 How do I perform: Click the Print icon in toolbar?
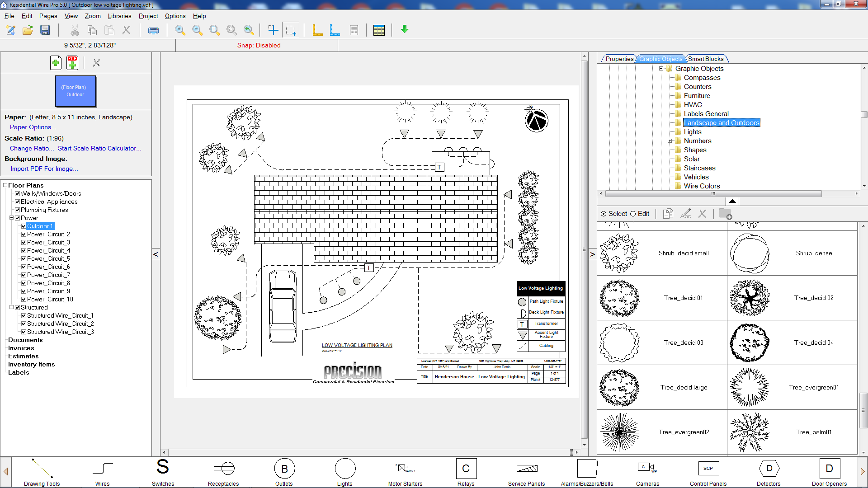pyautogui.click(x=153, y=30)
